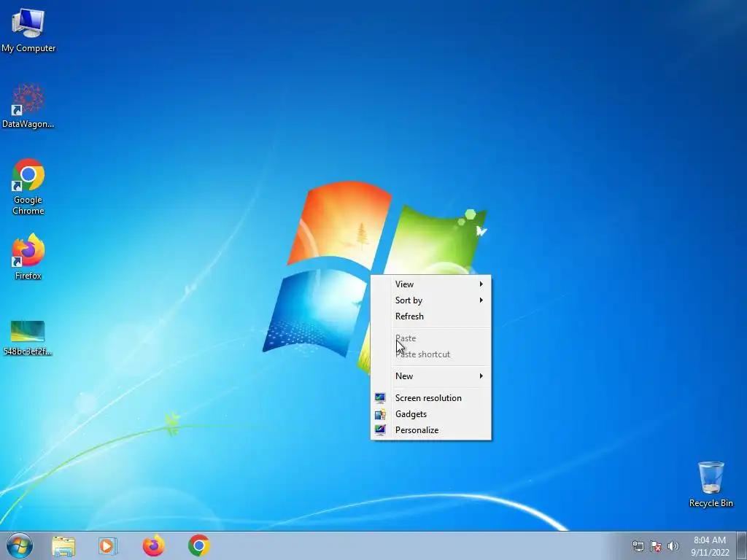
Task: Select the 548bc3ef2f image file
Action: coord(28,338)
